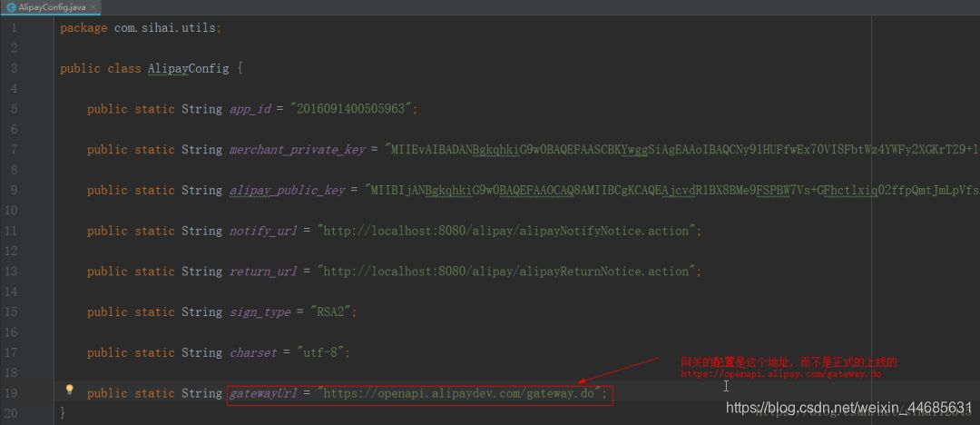Click line number 9 in gutter

[x=14, y=191]
